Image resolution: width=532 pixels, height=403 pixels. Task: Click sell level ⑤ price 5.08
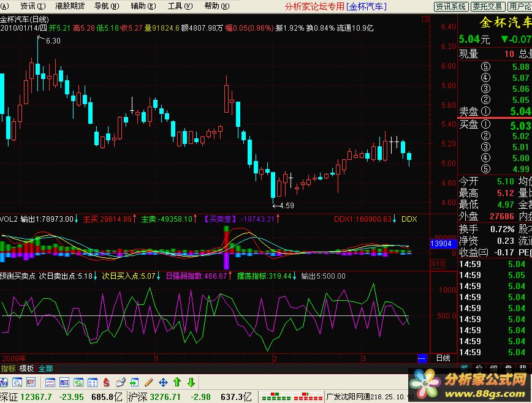(x=521, y=67)
